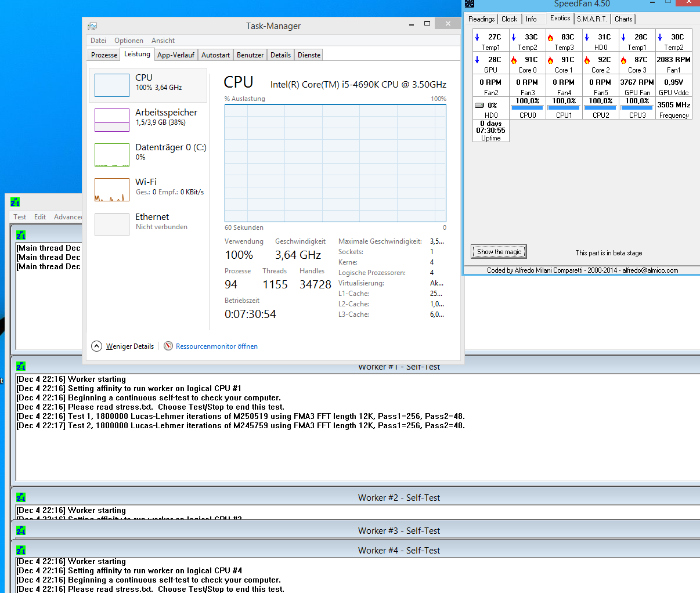Open Datei menu in Task-Manager

(x=98, y=41)
